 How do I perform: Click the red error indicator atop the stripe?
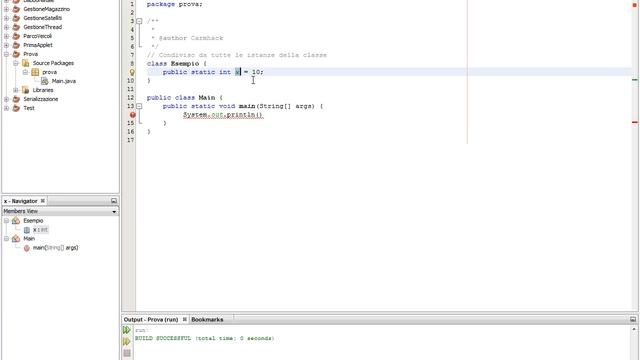pyautogui.click(x=635, y=4)
